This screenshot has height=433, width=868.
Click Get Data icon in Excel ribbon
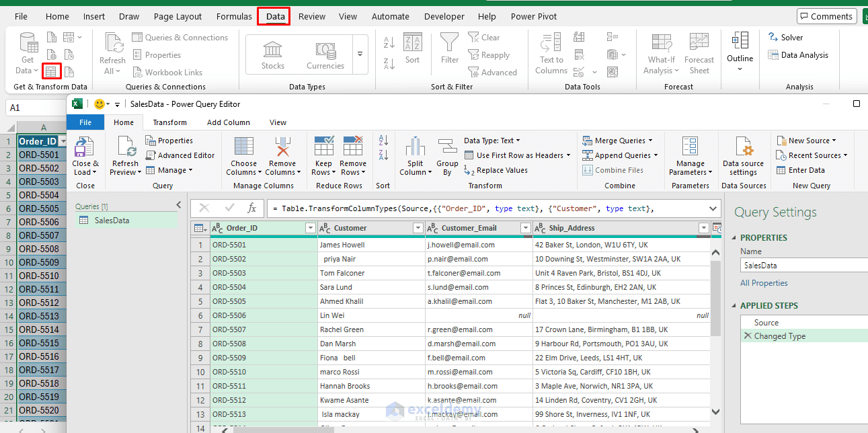pyautogui.click(x=28, y=42)
